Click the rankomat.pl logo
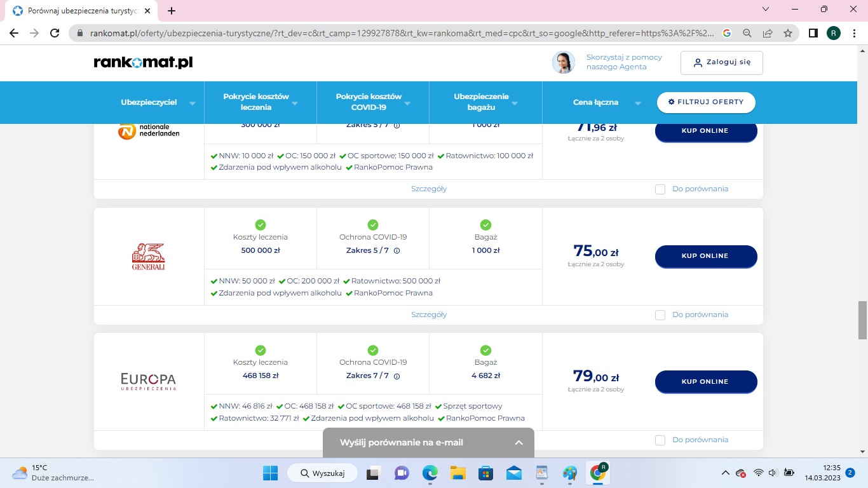The image size is (868, 488). [143, 62]
